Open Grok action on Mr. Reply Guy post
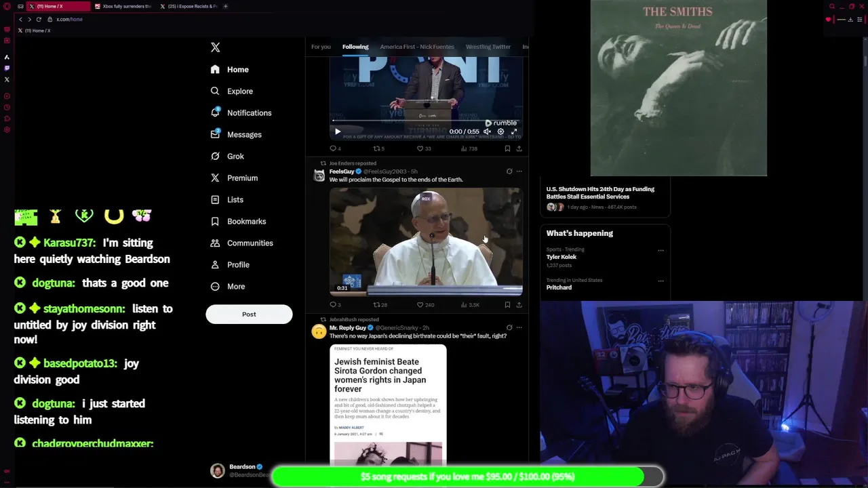 (509, 328)
